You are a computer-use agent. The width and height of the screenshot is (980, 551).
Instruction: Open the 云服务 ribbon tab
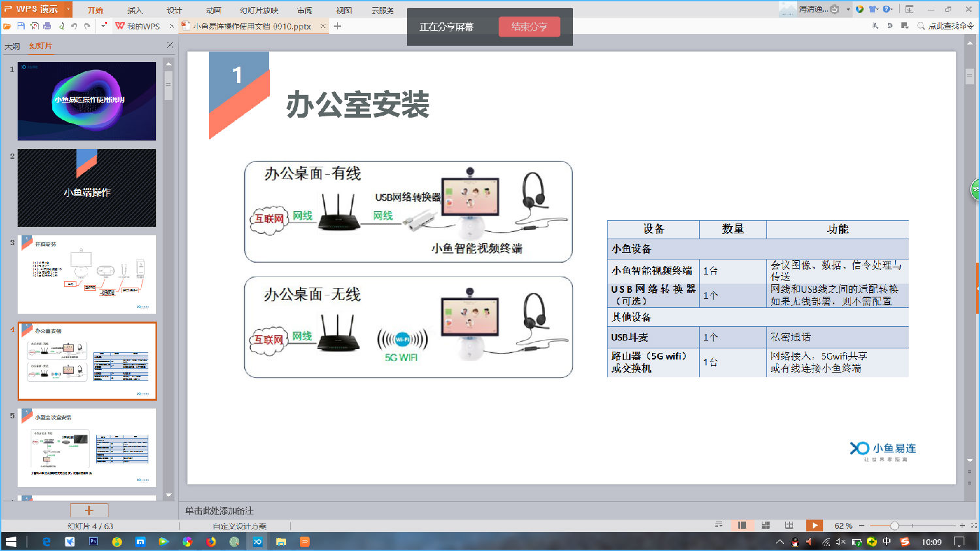pos(383,10)
